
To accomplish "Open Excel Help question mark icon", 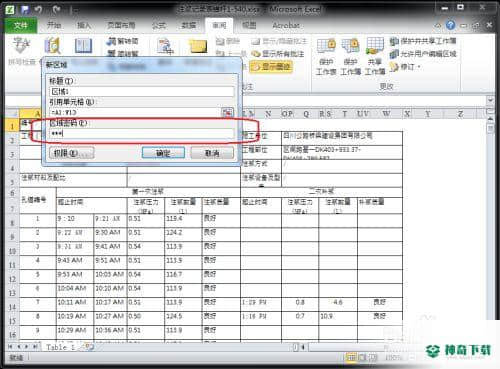I will [450, 25].
